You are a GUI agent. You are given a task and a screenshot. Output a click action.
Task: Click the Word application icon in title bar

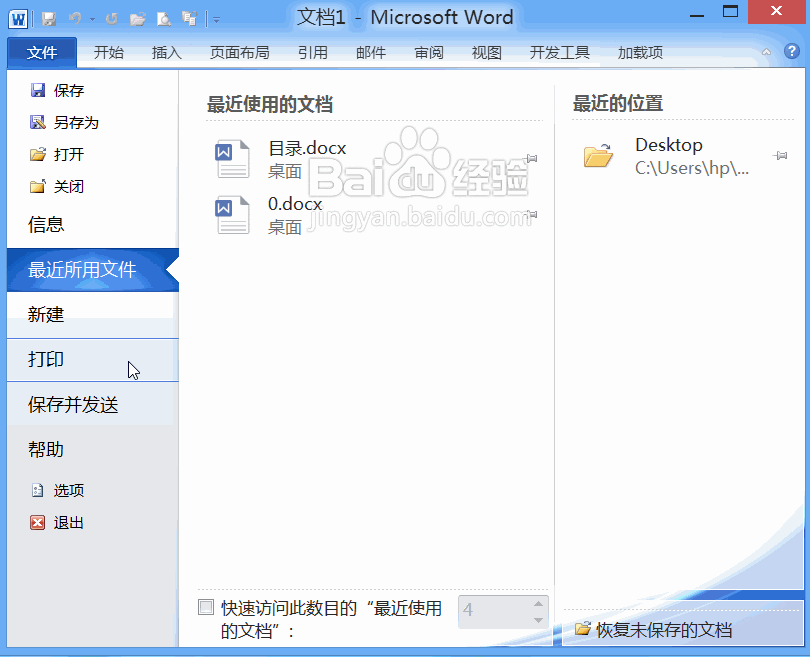[x=18, y=20]
